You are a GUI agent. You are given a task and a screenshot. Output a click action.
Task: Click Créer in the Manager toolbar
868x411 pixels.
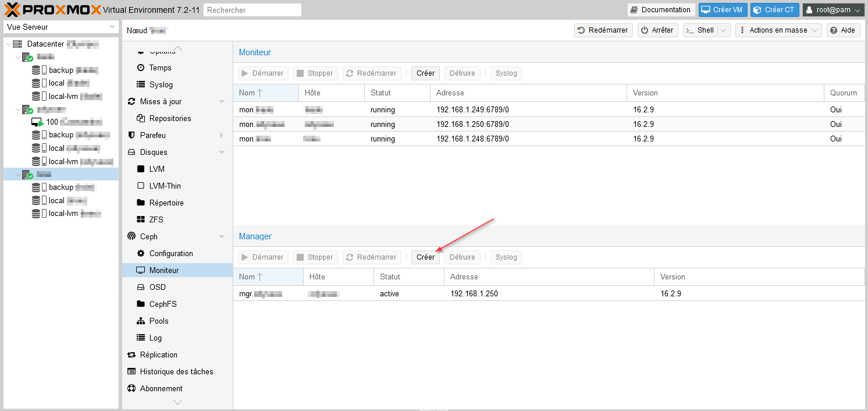coord(425,257)
